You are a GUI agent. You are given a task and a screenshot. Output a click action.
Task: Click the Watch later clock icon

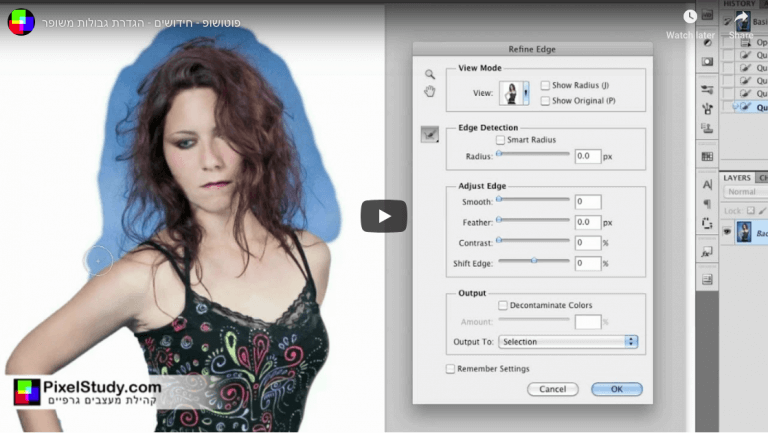coord(690,17)
